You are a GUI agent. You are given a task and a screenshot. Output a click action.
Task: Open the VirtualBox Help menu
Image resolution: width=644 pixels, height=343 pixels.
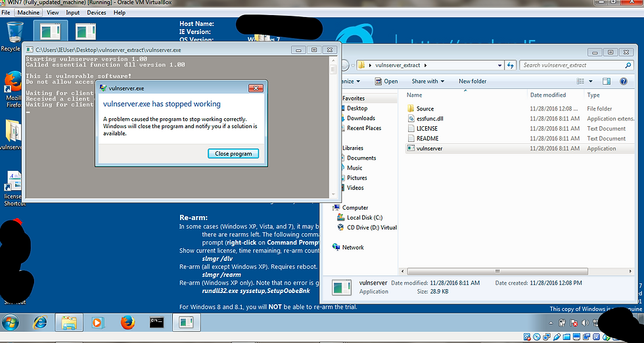(x=120, y=12)
